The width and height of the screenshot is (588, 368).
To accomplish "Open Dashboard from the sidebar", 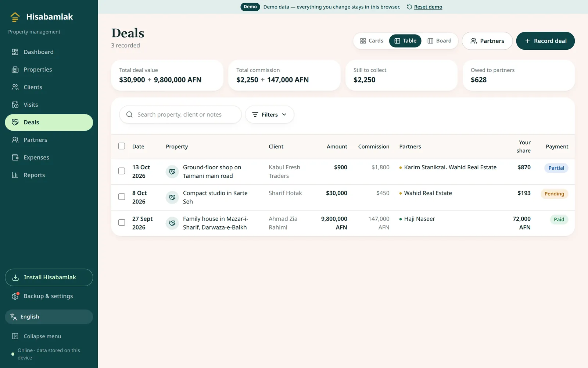I will coord(49,52).
